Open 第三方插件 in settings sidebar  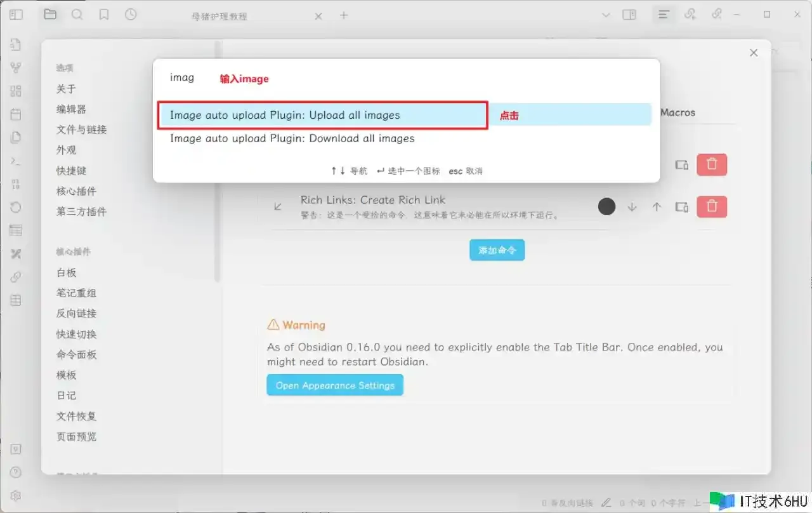pos(81,211)
